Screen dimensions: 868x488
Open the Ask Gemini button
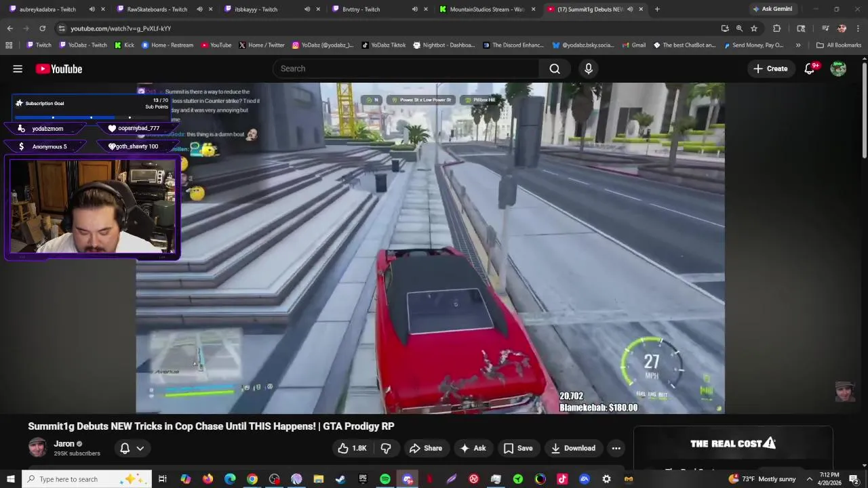point(772,9)
